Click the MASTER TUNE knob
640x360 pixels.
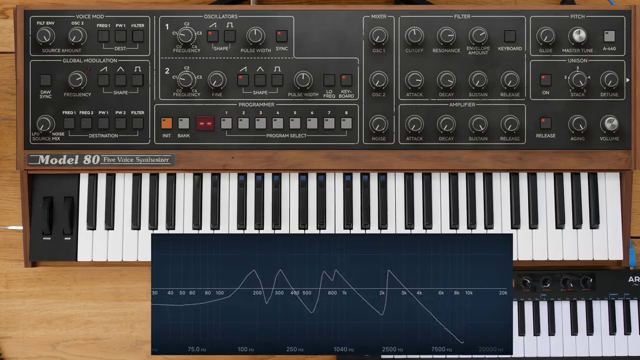[578, 36]
